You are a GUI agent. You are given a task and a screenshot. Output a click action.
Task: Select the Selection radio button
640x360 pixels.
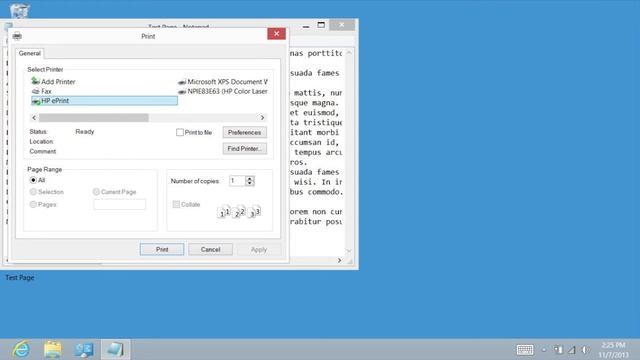33,192
